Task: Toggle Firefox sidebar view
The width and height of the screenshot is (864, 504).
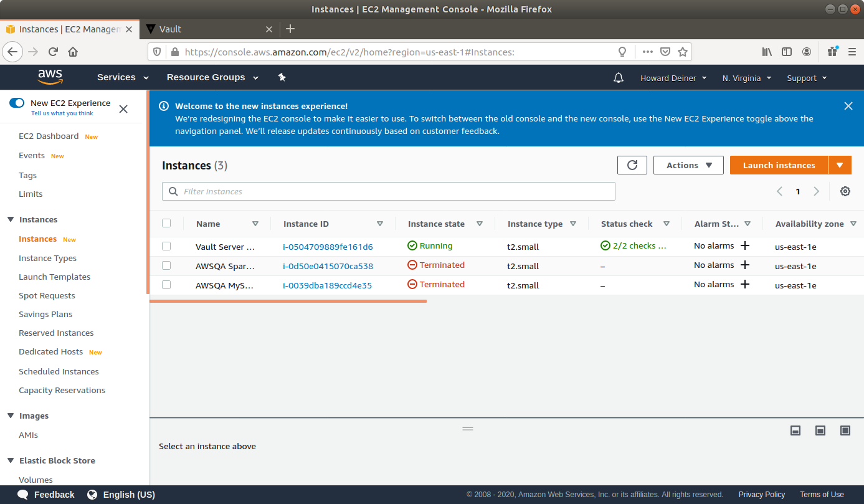Action: click(787, 52)
